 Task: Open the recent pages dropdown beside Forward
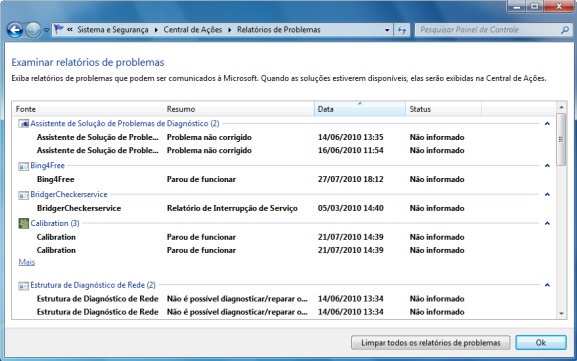click(x=46, y=30)
